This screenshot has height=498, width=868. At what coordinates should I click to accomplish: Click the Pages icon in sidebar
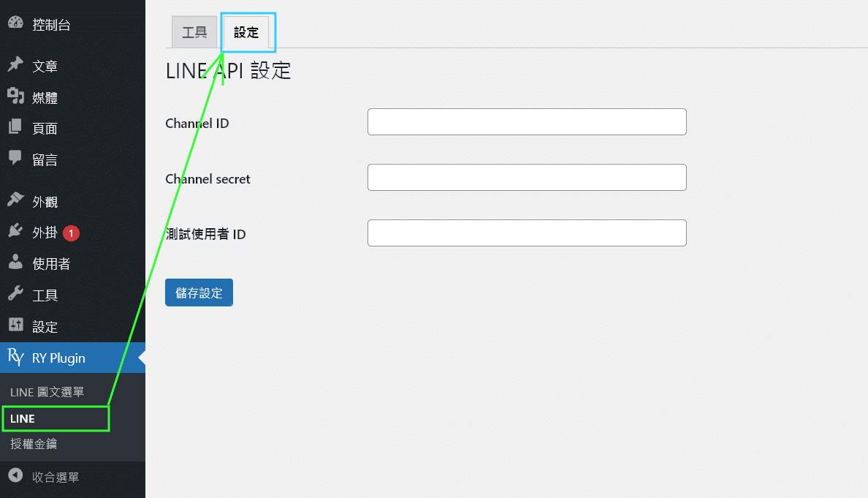[x=15, y=127]
